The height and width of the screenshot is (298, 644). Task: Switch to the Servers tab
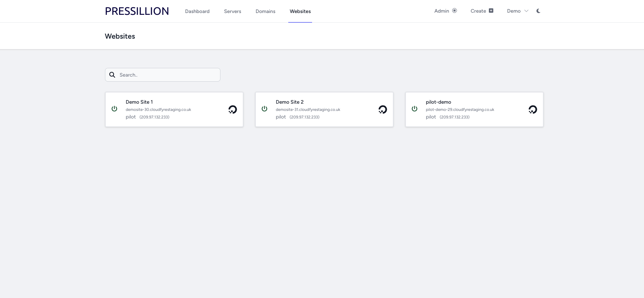232,11
